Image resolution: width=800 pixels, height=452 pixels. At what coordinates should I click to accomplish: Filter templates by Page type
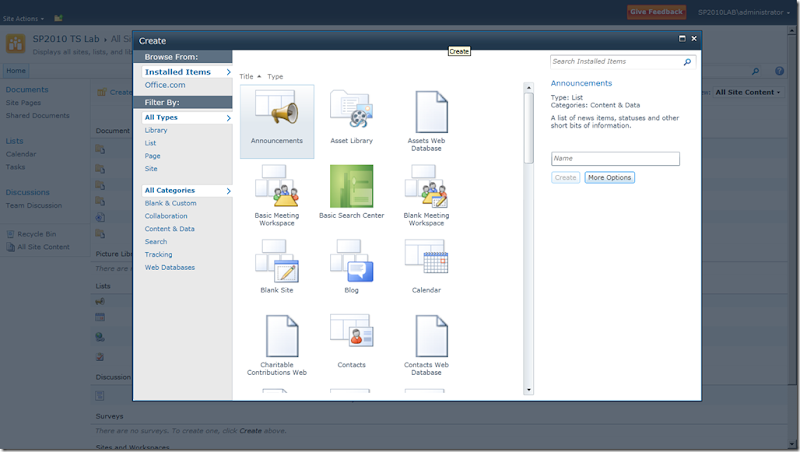tap(152, 156)
